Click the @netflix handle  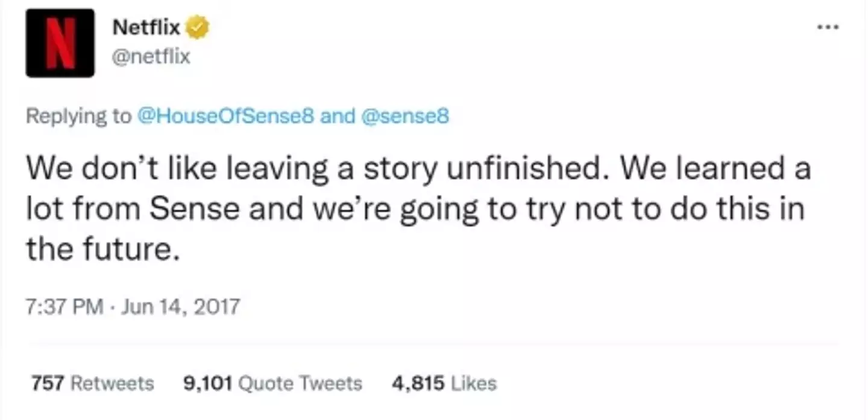(151, 57)
